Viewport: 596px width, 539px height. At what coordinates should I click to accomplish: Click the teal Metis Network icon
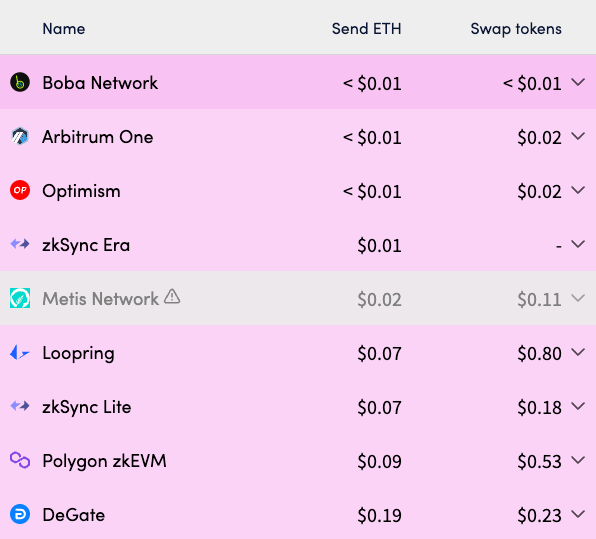(20, 298)
